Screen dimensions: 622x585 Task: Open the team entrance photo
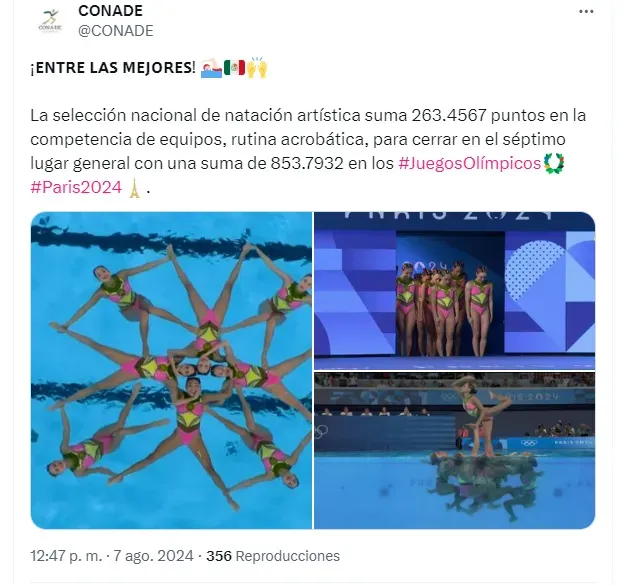[455, 291]
